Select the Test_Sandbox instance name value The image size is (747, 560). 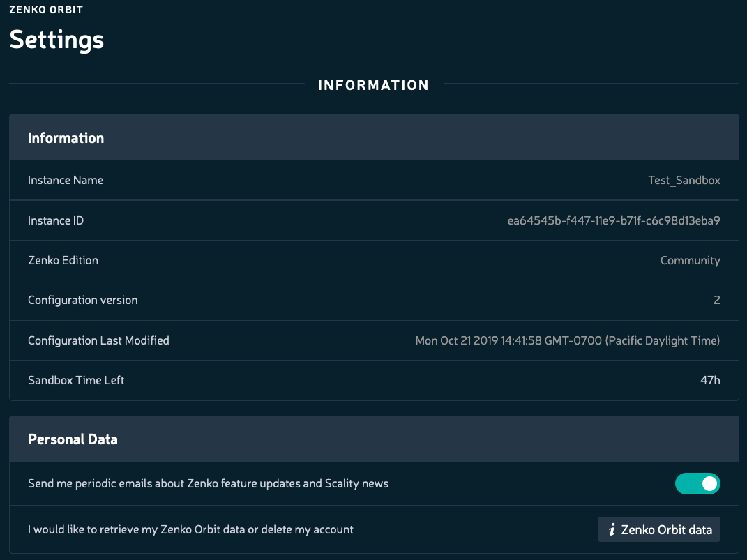click(x=684, y=181)
